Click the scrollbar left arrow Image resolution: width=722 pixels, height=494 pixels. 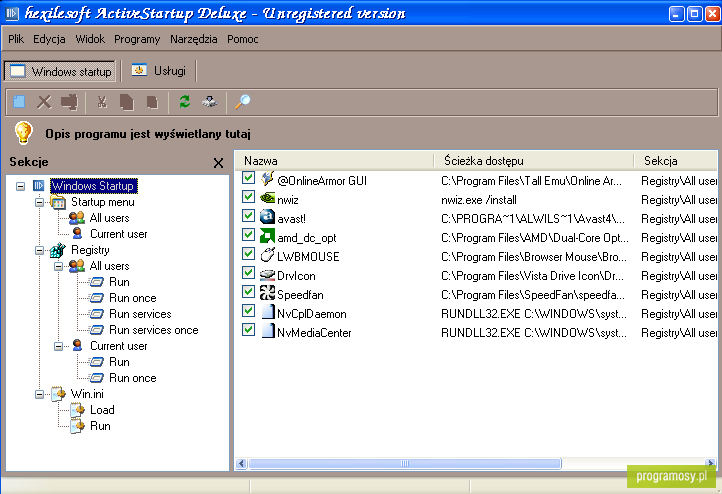coord(241,463)
